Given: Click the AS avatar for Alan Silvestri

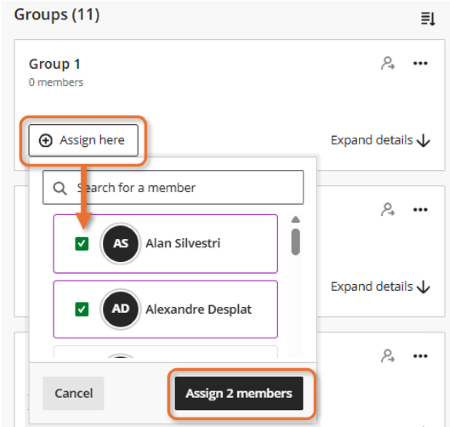Looking at the screenshot, I should tap(120, 243).
